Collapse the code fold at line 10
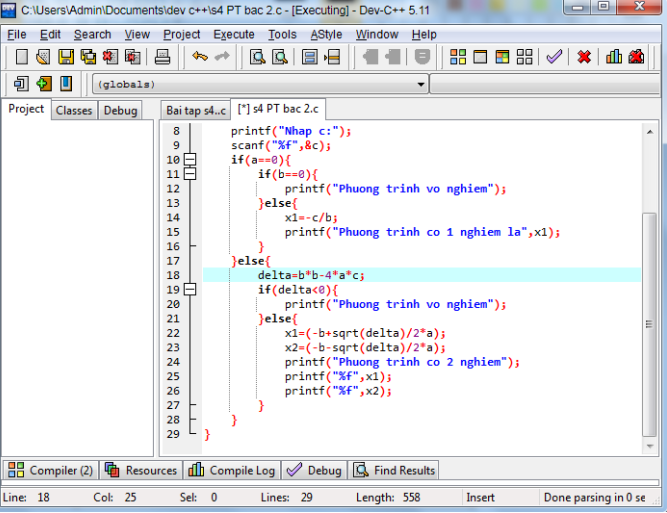The image size is (667, 513). click(x=190, y=160)
